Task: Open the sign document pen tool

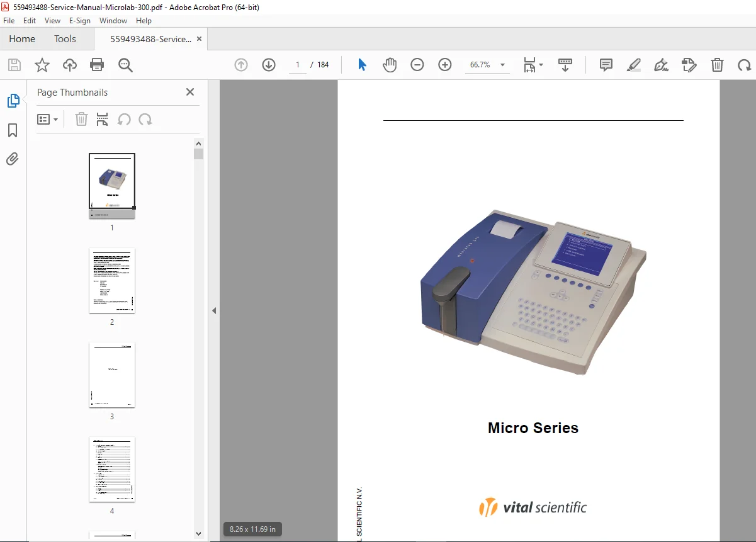Action: coord(662,65)
